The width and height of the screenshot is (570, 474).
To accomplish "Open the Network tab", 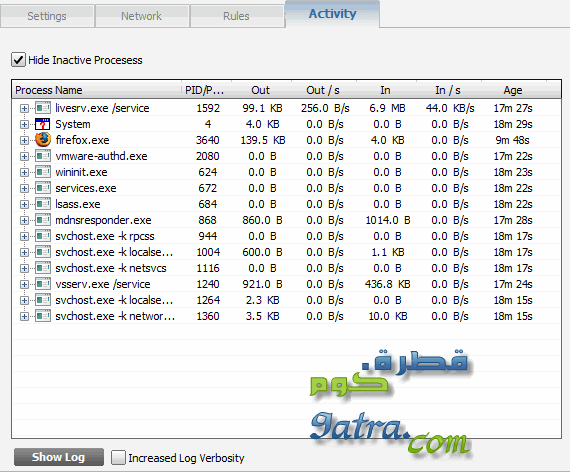I will (x=142, y=16).
